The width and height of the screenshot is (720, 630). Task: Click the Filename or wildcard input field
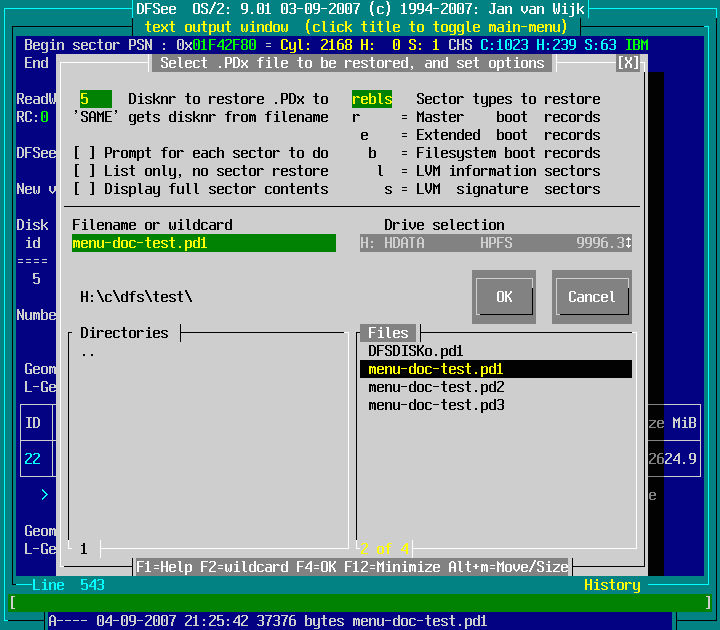[x=203, y=243]
